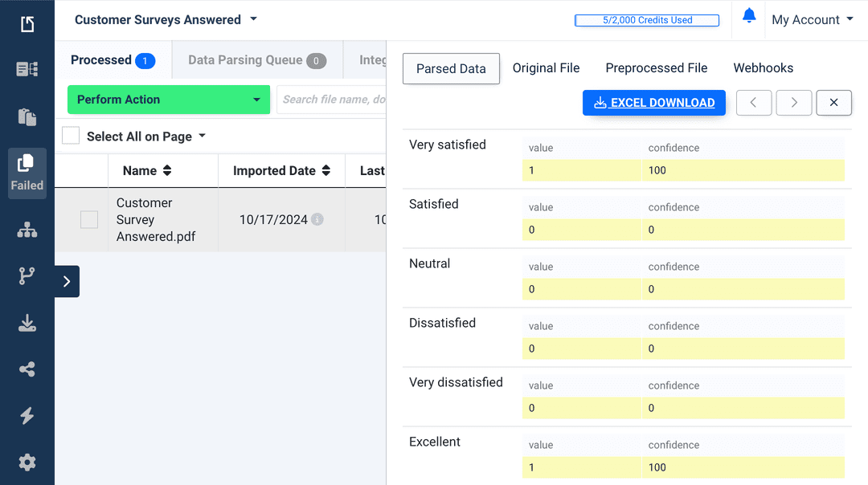
Task: Open the documents copy icon in sidebar
Action: 27,117
